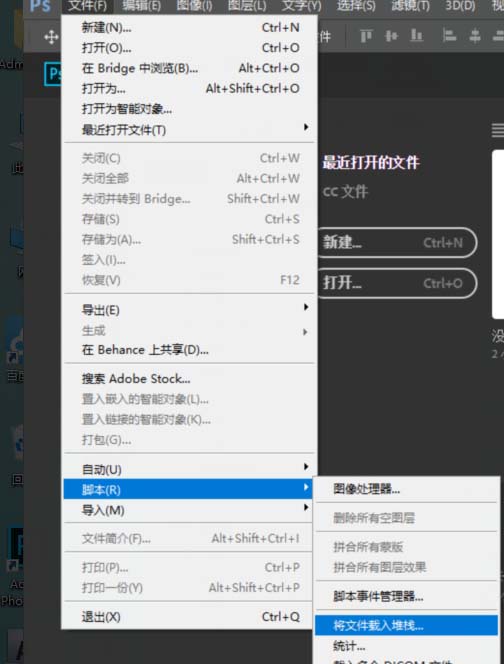Open the 选择(S) menu

(x=356, y=6)
